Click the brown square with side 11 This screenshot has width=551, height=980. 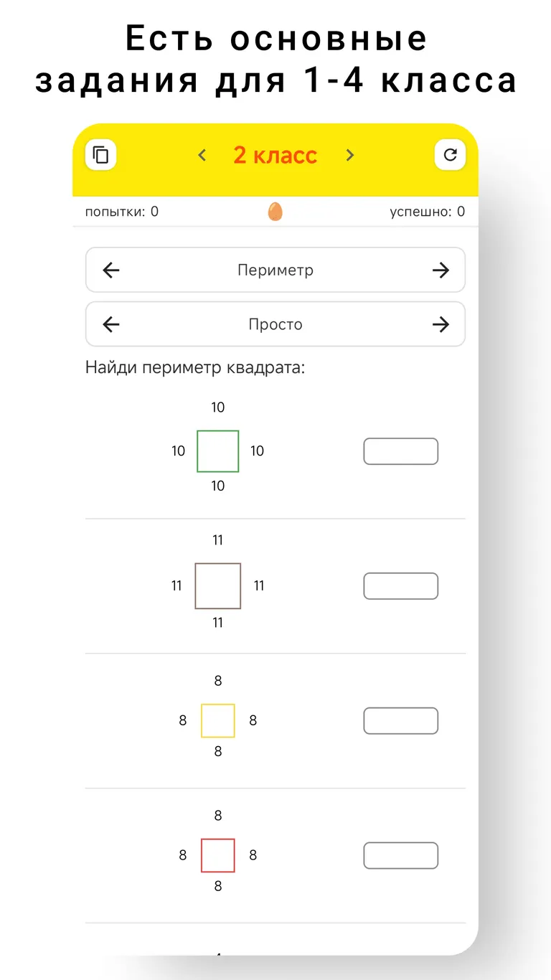coord(218,586)
